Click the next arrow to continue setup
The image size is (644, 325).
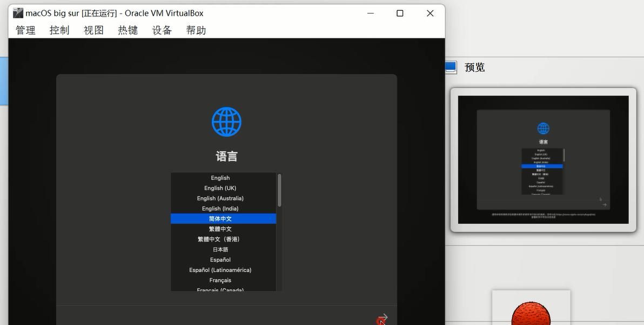[383, 317]
